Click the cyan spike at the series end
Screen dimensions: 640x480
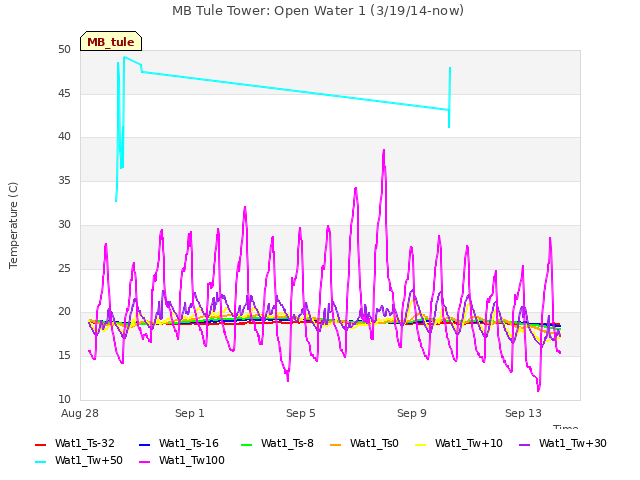(x=449, y=97)
